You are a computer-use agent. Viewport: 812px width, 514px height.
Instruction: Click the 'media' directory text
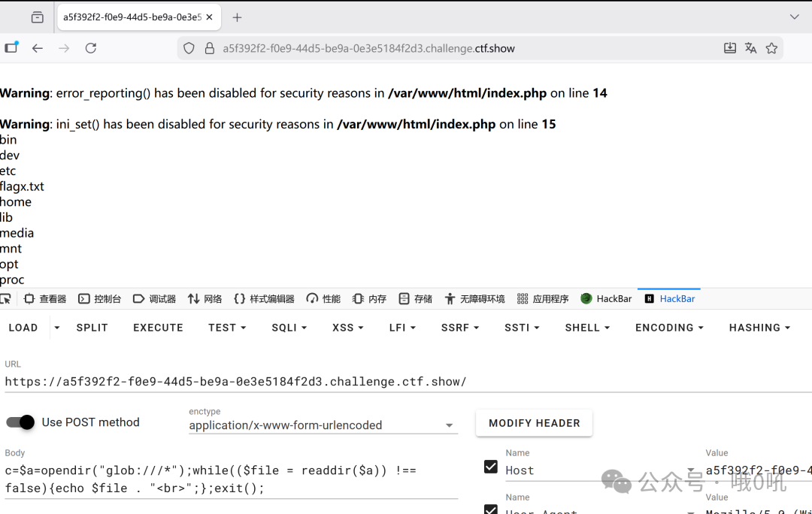point(17,233)
